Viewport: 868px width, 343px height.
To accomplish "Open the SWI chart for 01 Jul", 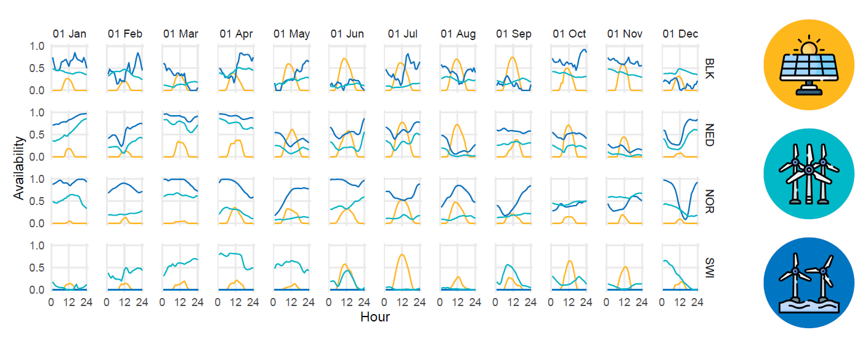I will (403, 268).
